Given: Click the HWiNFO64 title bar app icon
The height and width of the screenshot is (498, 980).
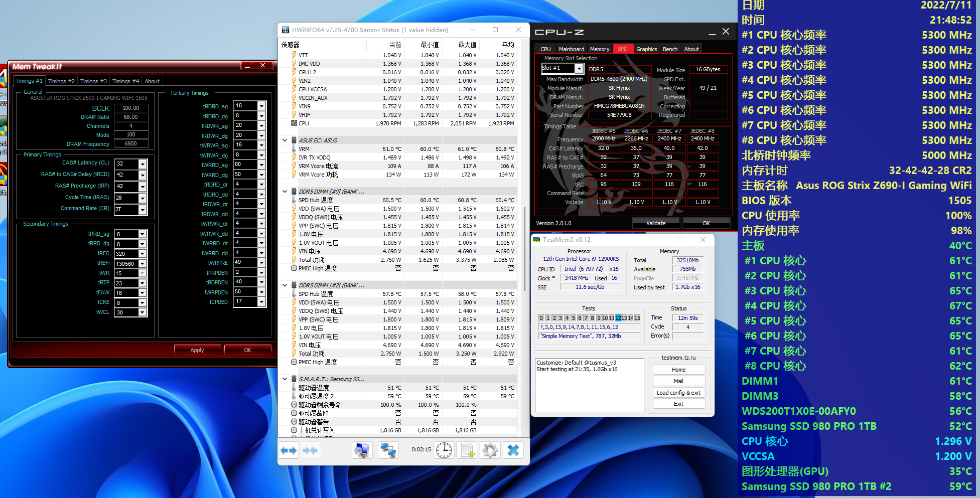Looking at the screenshot, I should [x=286, y=30].
